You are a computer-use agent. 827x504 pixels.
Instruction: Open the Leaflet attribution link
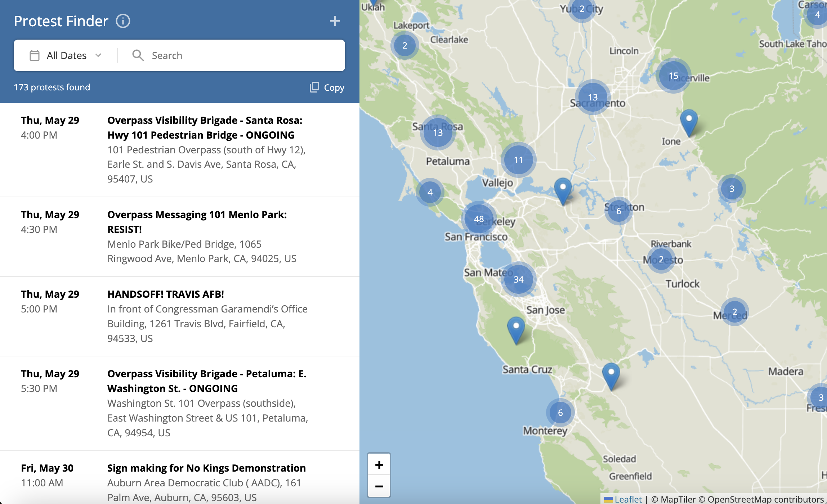click(x=628, y=499)
